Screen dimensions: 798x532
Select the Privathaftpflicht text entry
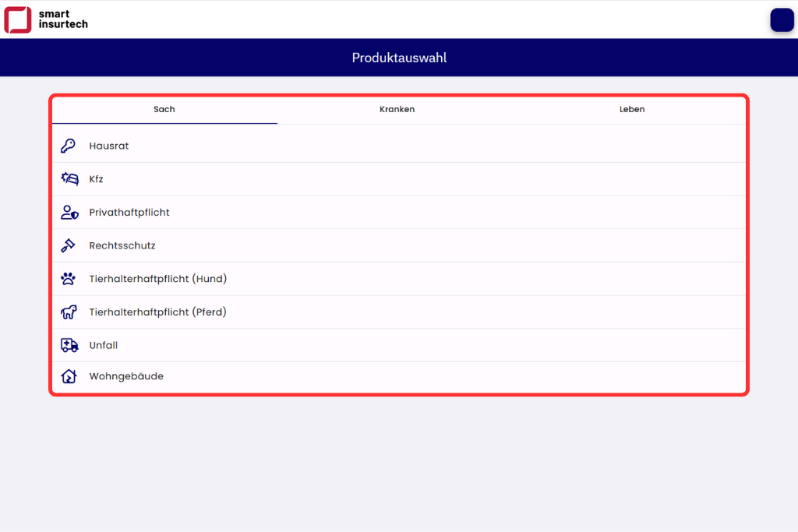tap(129, 213)
